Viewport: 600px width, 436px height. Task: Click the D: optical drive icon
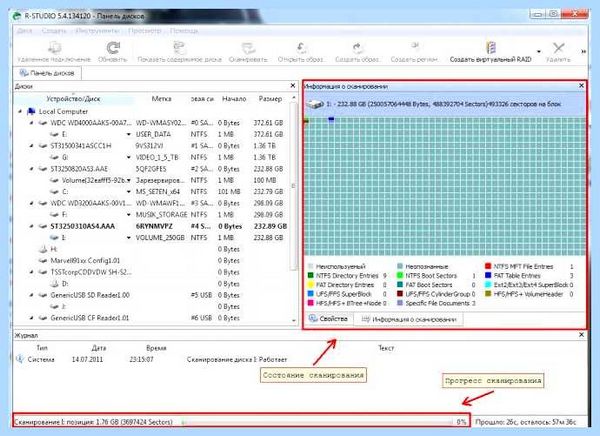point(55,284)
